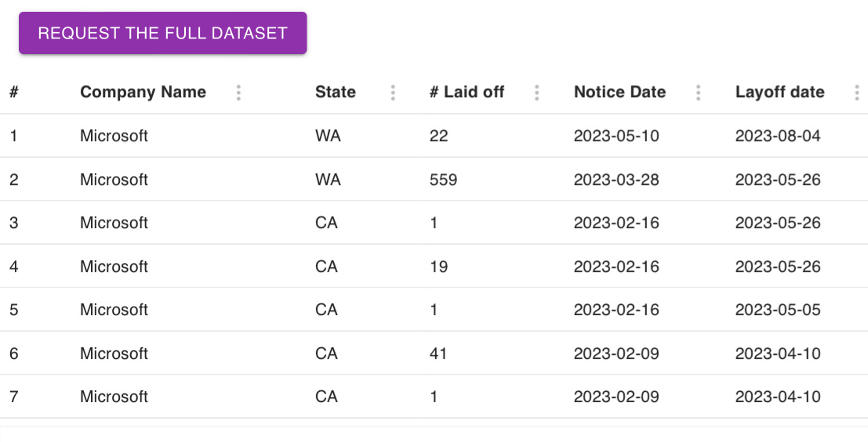Click the 41 laid off cell
868x442 pixels.
[x=438, y=353]
